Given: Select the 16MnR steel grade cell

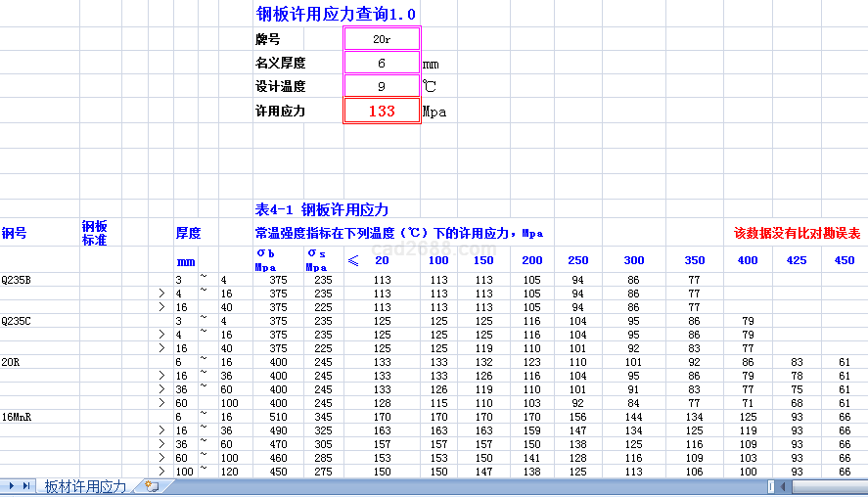Looking at the screenshot, I should coord(16,417).
